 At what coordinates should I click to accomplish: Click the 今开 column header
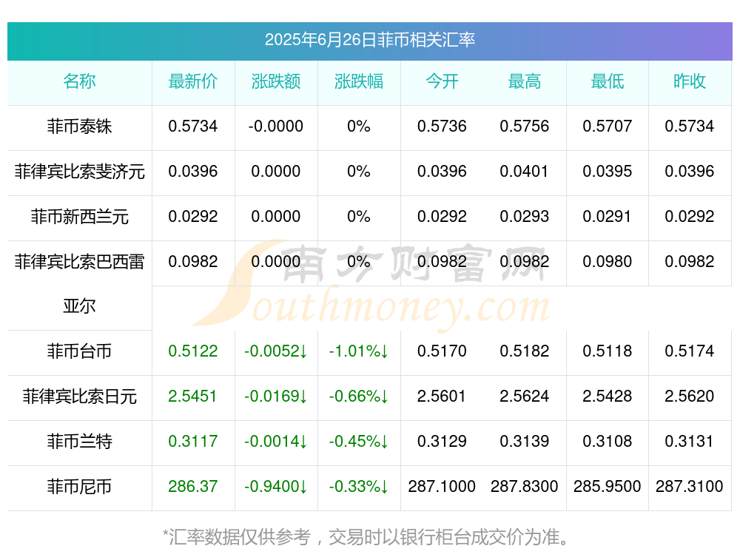tap(442, 81)
